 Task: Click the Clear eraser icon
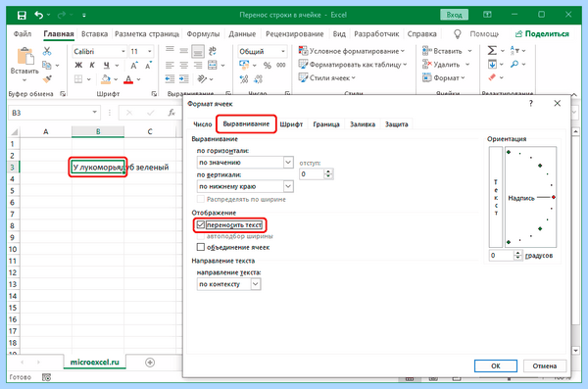pos(492,77)
